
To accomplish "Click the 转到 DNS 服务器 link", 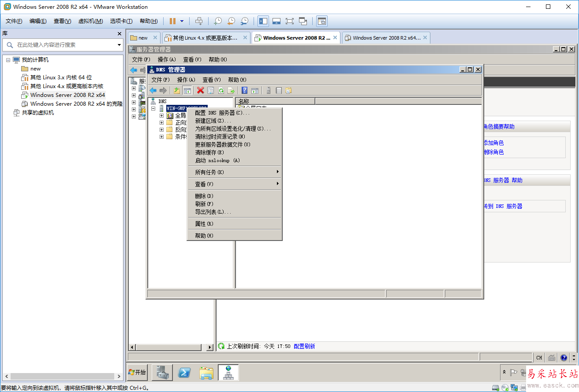I will point(503,206).
